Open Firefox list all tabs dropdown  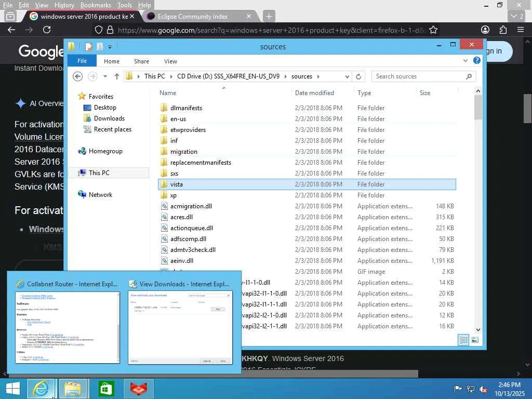[517, 16]
